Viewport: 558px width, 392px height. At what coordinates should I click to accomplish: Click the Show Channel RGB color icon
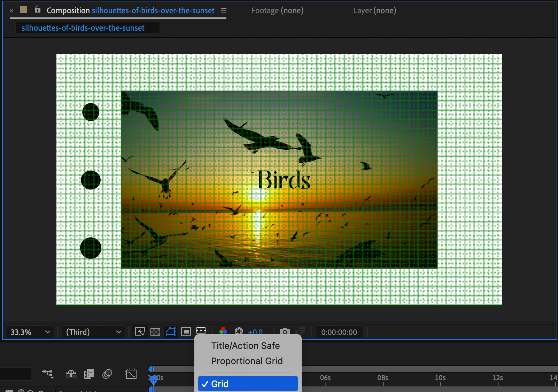click(x=223, y=331)
